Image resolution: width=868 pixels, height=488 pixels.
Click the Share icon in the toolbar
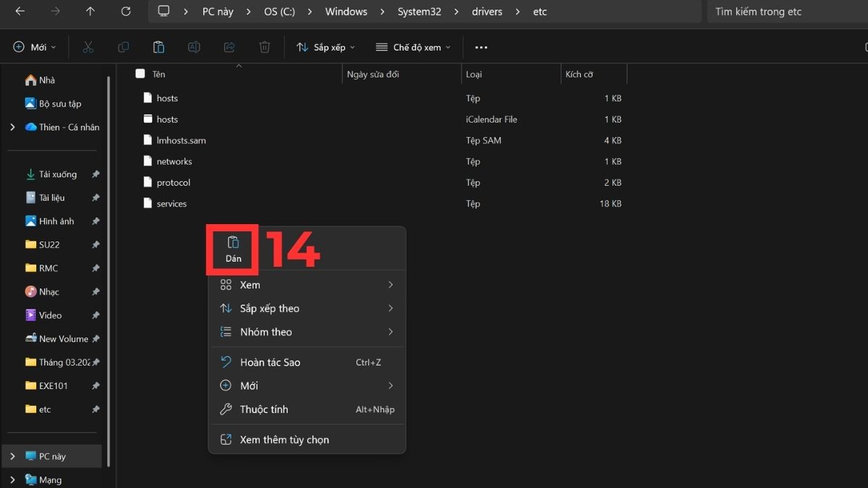pyautogui.click(x=229, y=46)
